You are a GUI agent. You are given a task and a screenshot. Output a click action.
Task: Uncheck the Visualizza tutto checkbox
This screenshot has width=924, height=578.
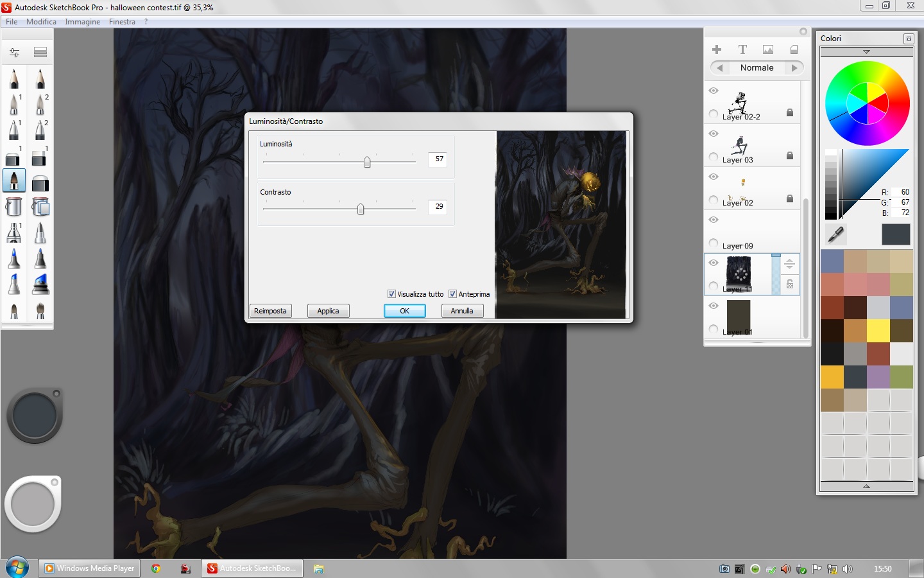pyautogui.click(x=391, y=294)
